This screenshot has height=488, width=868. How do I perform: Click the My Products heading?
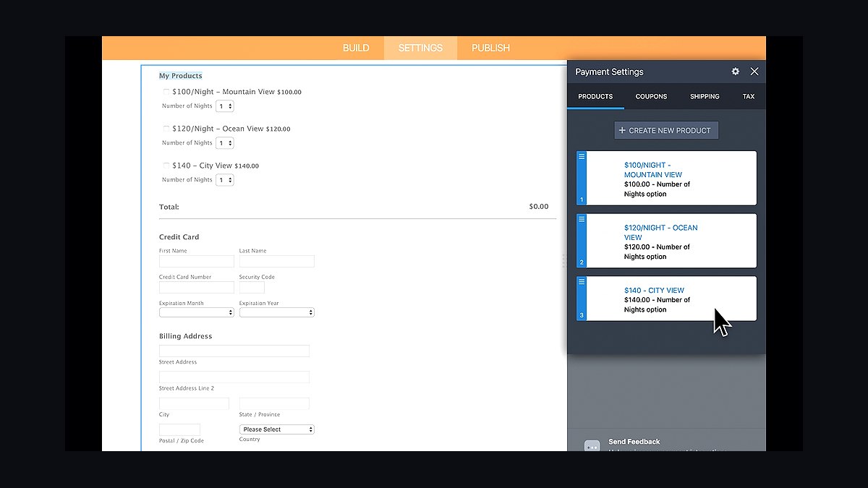click(181, 76)
